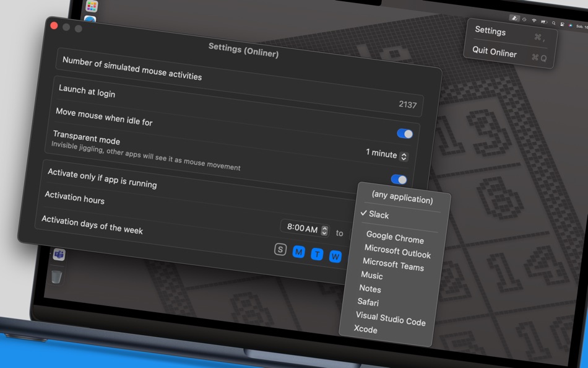
Task: Click the 'Activate only if app is running' label
Action: [102, 178]
